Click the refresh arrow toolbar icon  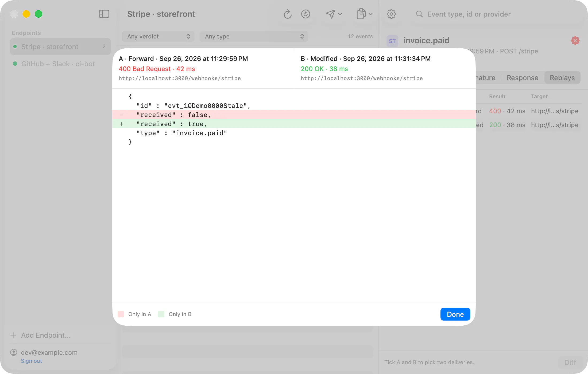[x=287, y=14]
